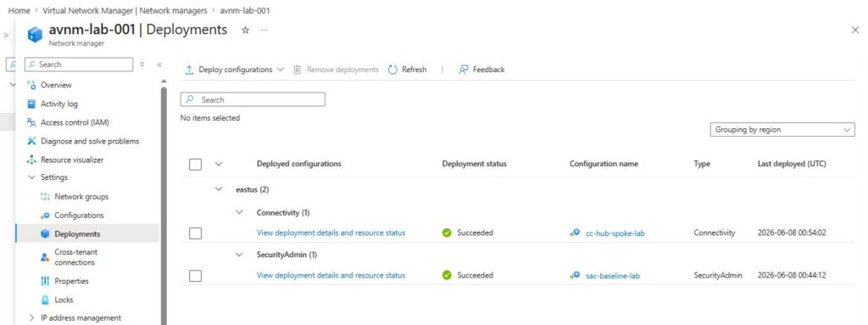The image size is (868, 325).
Task: Click the deployments Search input field
Action: click(253, 100)
